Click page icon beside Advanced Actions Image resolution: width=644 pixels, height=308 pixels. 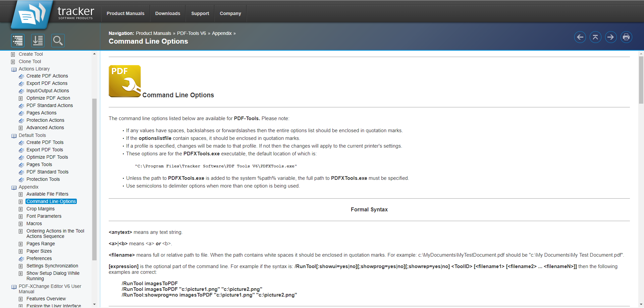(21, 128)
